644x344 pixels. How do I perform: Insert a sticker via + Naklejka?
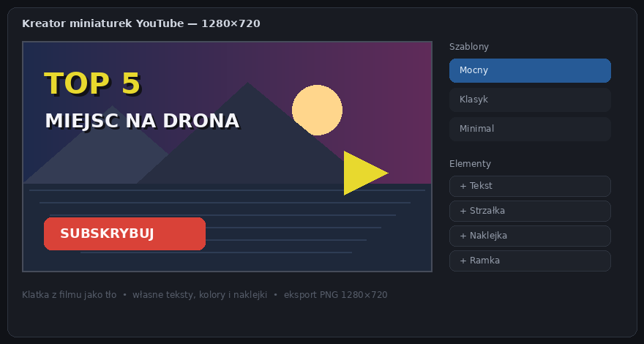pyautogui.click(x=530, y=236)
